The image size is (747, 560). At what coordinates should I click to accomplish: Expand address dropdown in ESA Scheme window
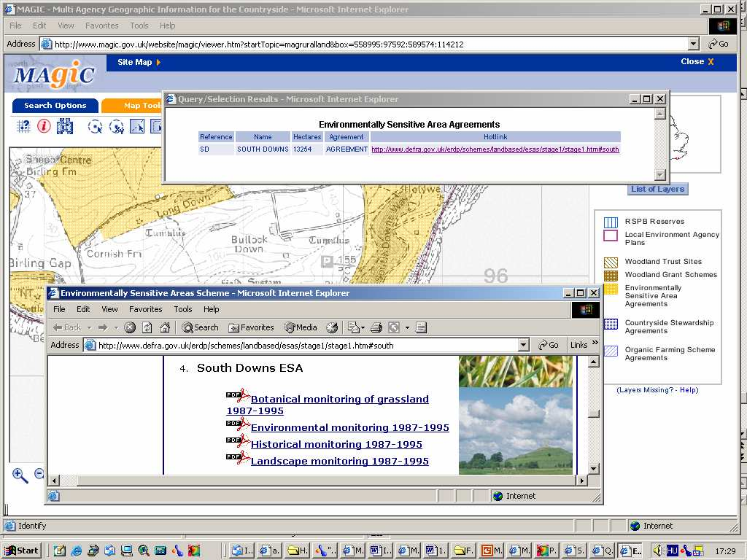click(x=524, y=345)
